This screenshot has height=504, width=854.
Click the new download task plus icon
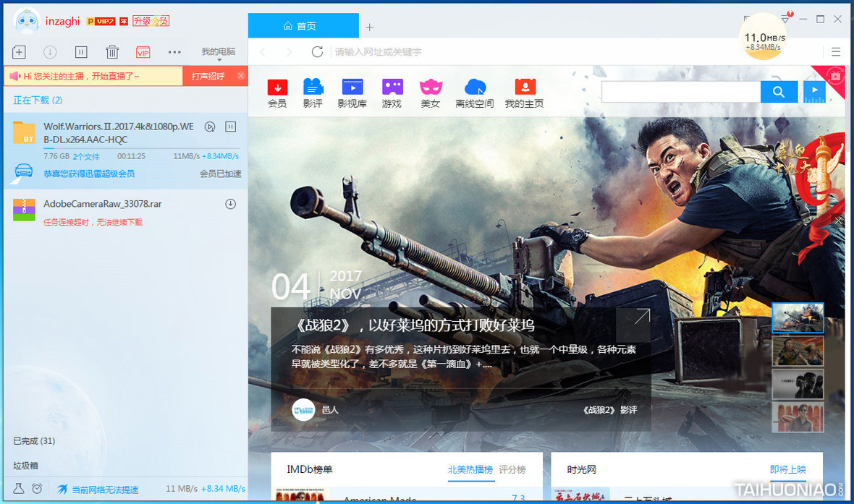[x=19, y=52]
